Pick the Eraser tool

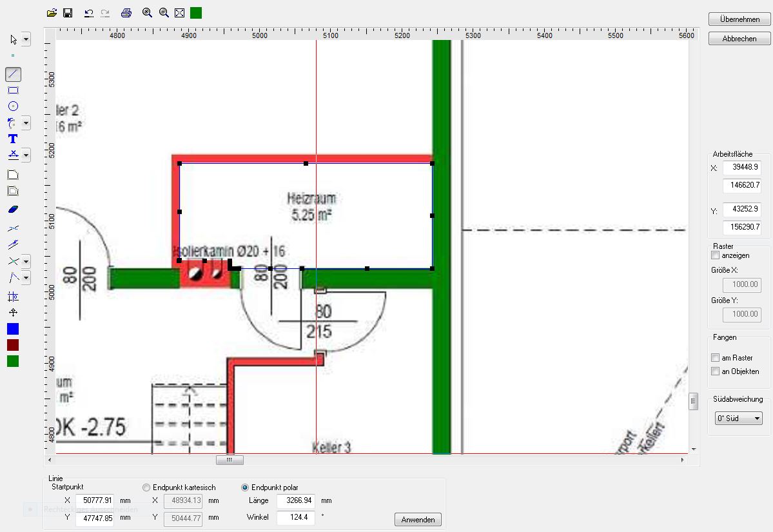(x=13, y=209)
